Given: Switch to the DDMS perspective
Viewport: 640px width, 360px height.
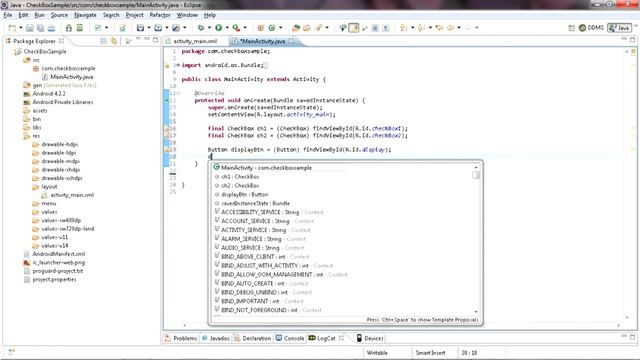Looking at the screenshot, I should tap(591, 28).
